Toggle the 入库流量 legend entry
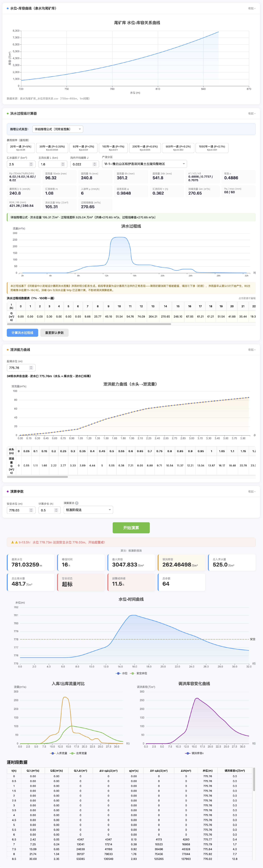The height and width of the screenshot is (868, 263). (59, 753)
